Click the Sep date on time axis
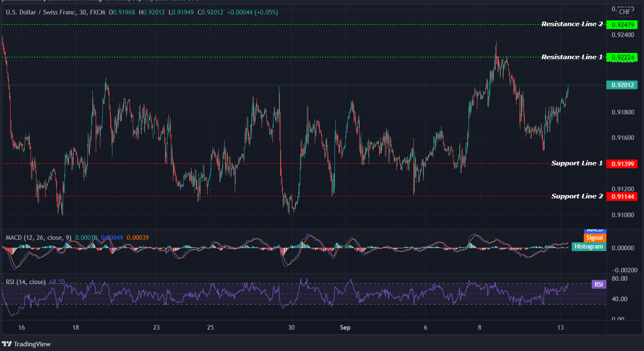The height and width of the screenshot is (351, 644). pos(345,327)
